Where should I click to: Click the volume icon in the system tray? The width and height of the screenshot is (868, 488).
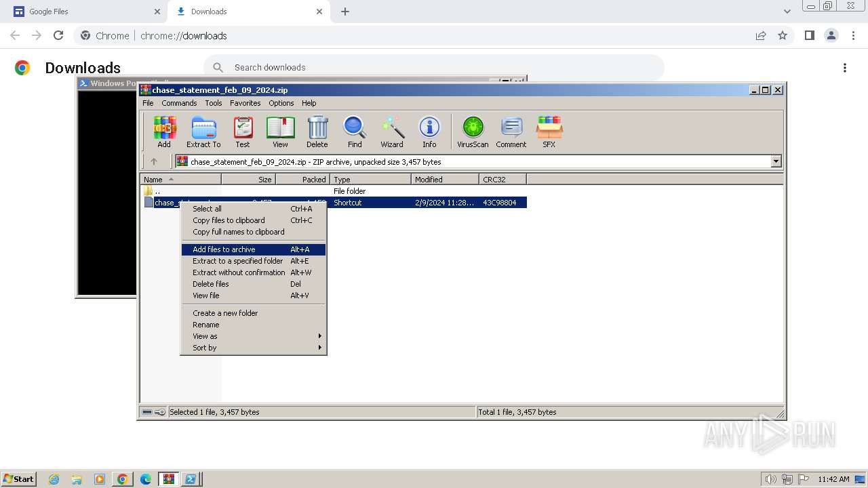click(x=770, y=479)
